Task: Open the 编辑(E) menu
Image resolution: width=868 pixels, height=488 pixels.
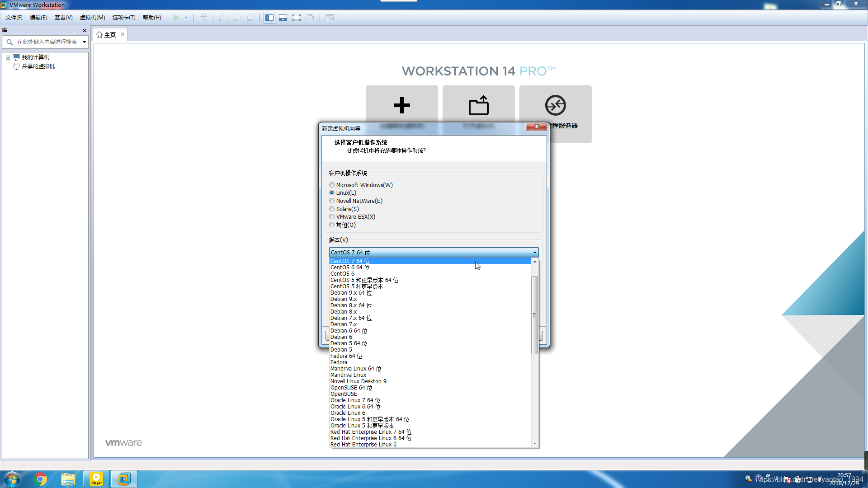Action: point(38,18)
